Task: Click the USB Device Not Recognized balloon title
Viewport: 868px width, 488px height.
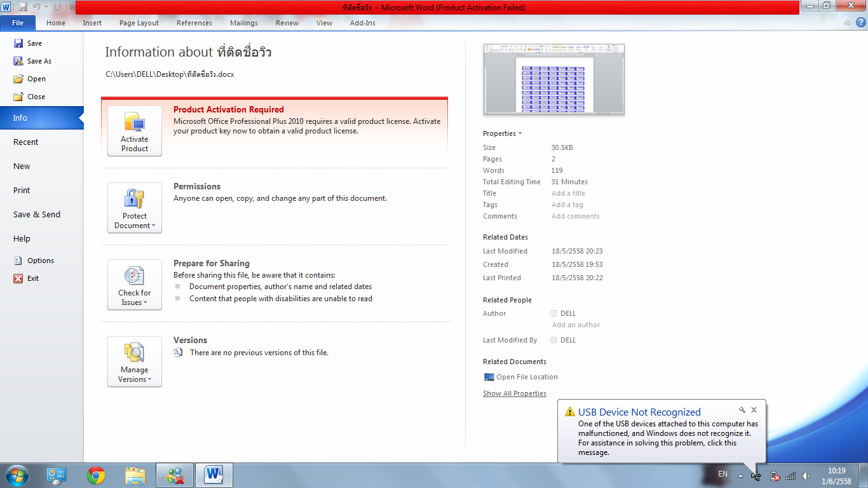Action: pos(639,412)
